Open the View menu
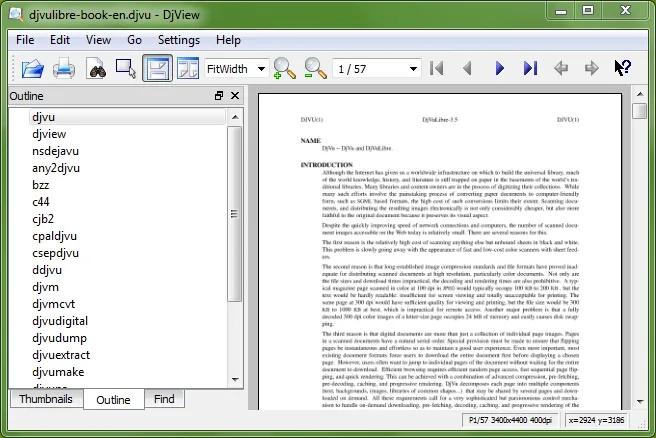Viewport: 656px width, 438px height. tap(98, 40)
